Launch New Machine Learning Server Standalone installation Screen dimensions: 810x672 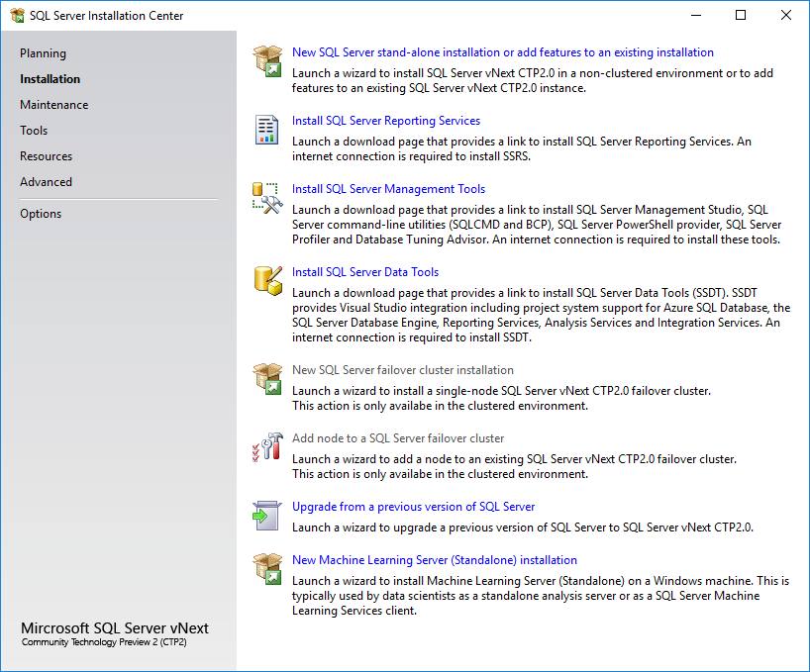pos(435,559)
